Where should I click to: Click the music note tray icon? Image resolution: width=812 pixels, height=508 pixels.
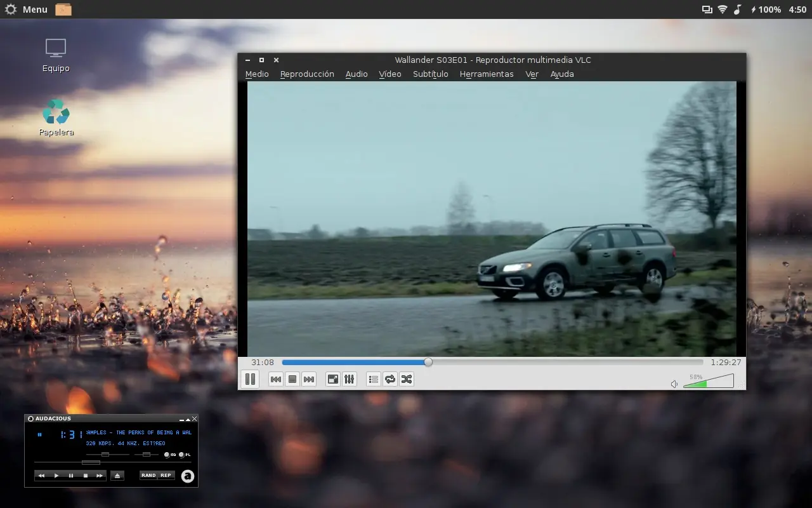(737, 10)
